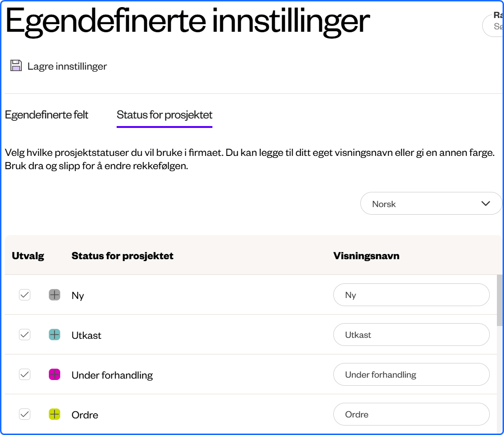Click the Under forhandling visningsnavn field
Viewport: 504px width, 435px height.
coord(412,374)
